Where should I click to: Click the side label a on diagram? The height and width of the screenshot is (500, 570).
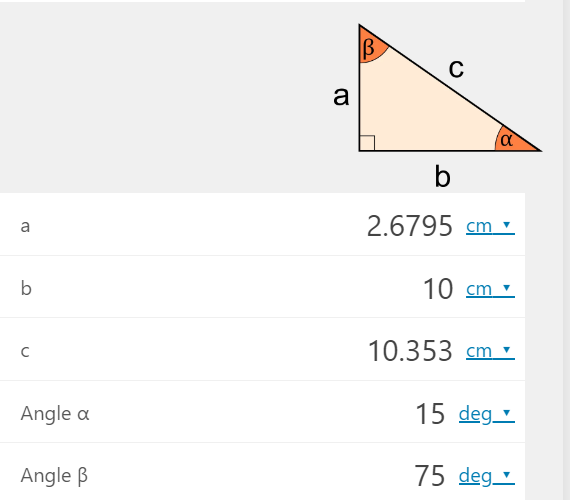[341, 96]
